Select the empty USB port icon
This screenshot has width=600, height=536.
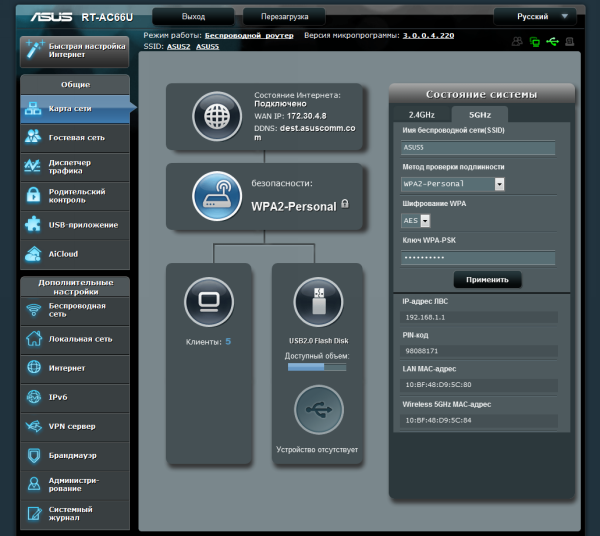pyautogui.click(x=318, y=410)
